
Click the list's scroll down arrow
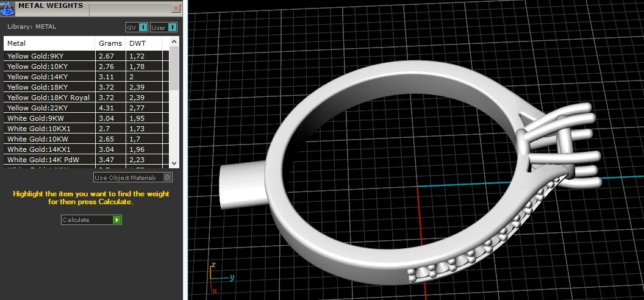point(174,163)
